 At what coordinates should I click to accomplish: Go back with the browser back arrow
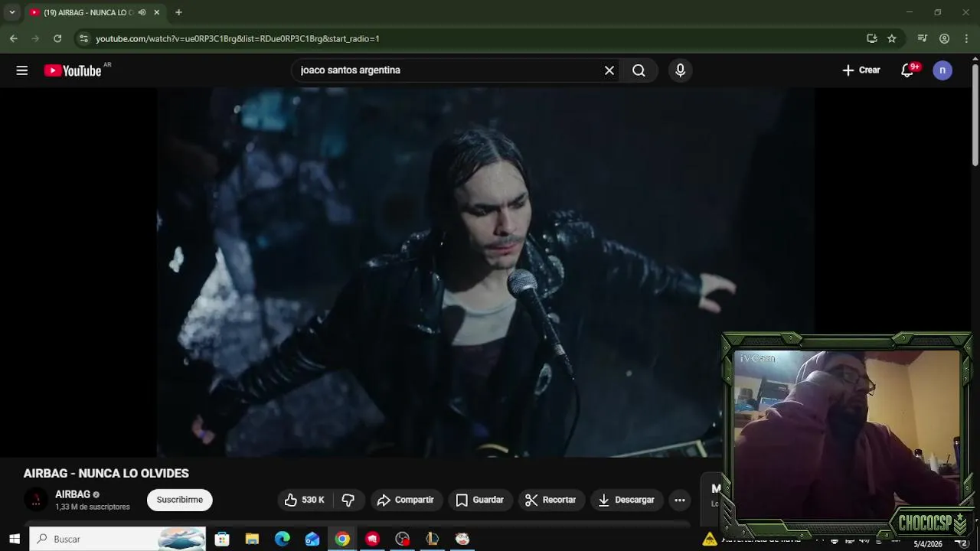click(x=14, y=38)
